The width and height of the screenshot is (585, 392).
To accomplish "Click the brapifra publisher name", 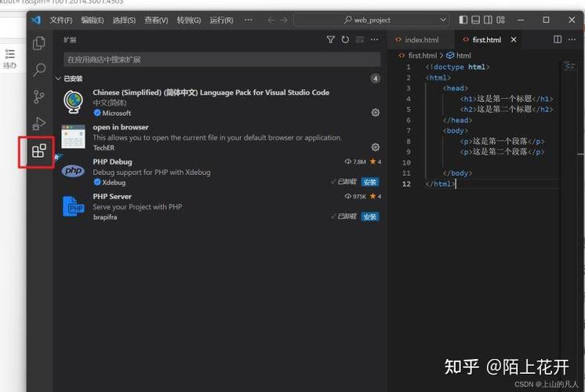I will pyautogui.click(x=105, y=217).
